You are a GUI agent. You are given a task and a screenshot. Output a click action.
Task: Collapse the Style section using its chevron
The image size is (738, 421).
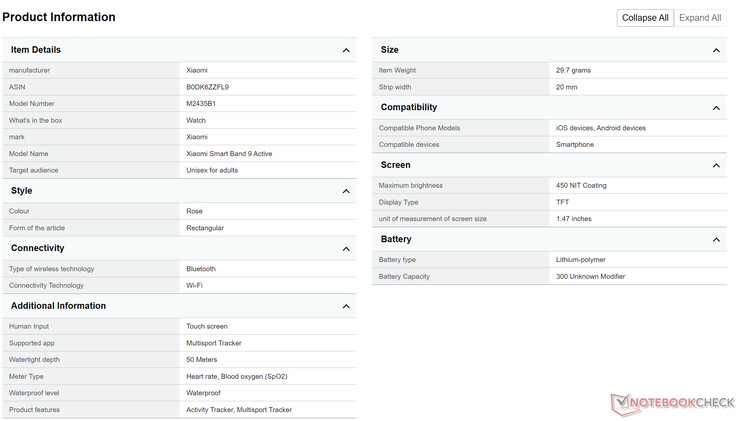tap(346, 191)
